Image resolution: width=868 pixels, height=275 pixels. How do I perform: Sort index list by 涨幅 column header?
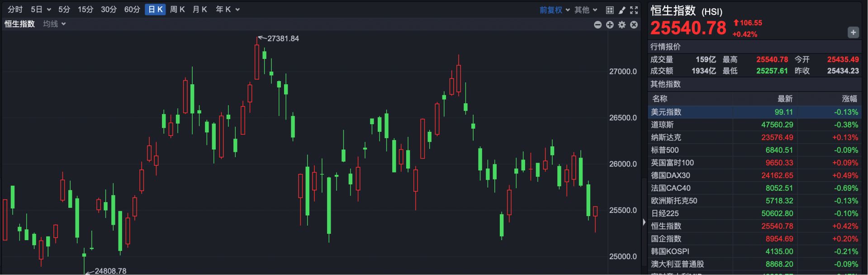pos(849,99)
